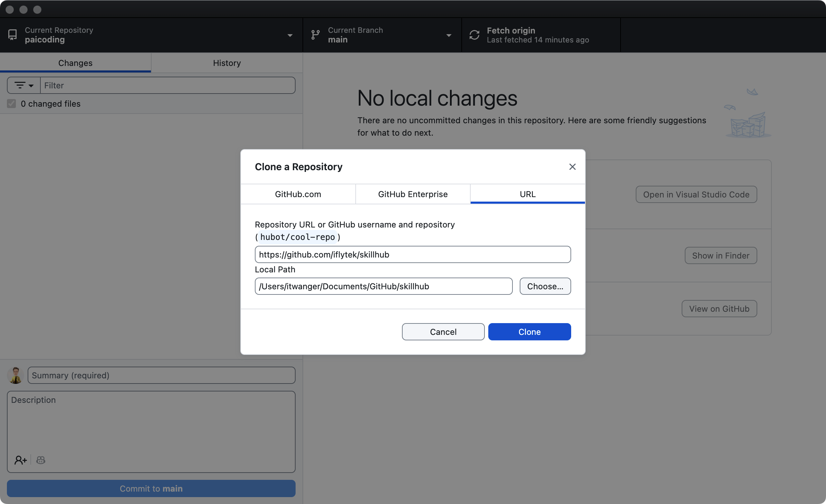Click the Repository URL input field
This screenshot has height=504, width=826.
pyautogui.click(x=413, y=254)
